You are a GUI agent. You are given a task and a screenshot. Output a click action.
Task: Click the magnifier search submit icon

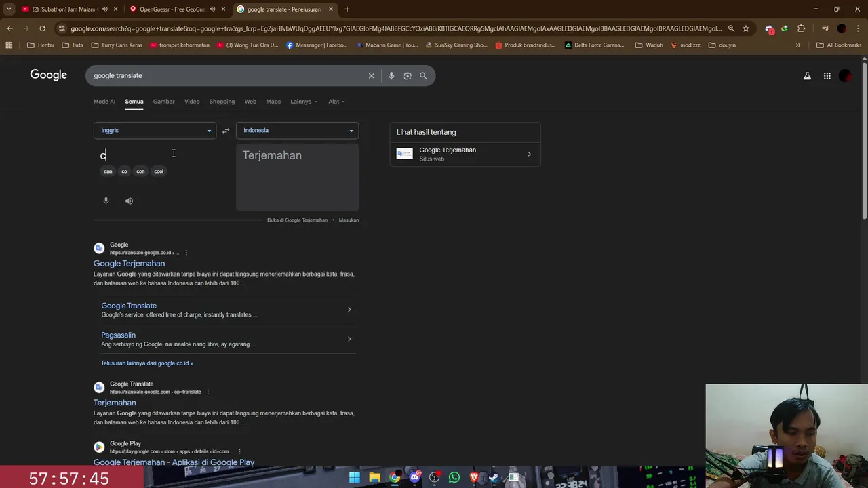pos(423,75)
